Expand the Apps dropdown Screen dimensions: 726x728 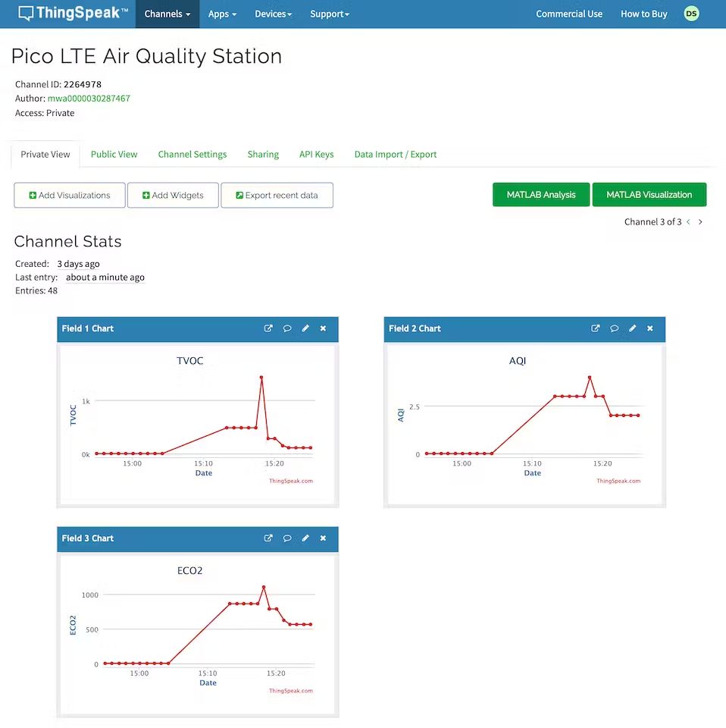(221, 14)
